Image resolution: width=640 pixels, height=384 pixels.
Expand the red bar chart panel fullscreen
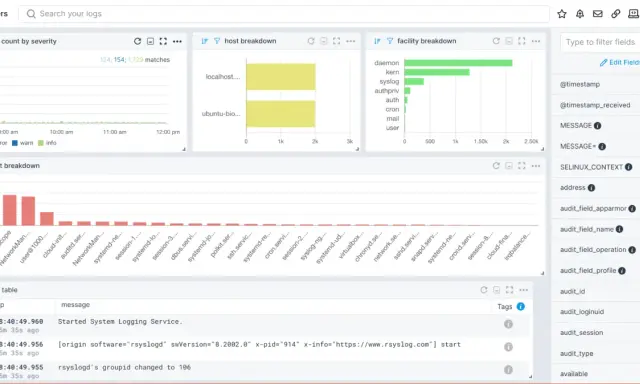522,166
